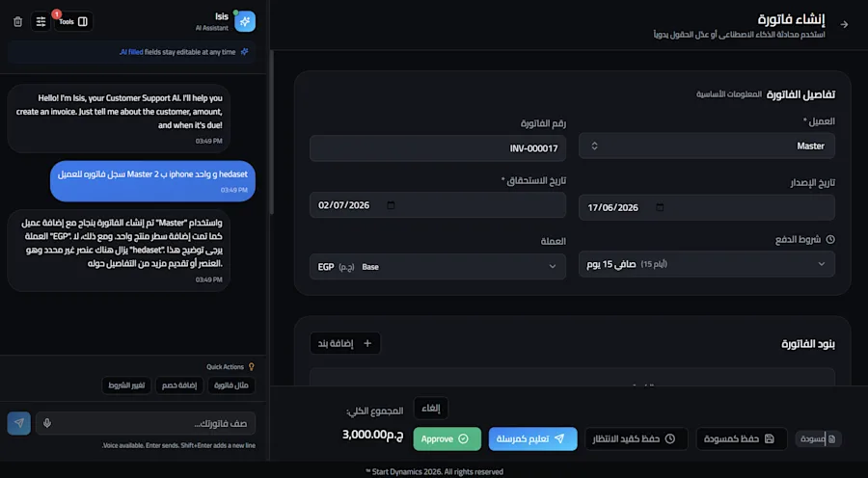Focus the صف فاتورتك chat input field
Viewport: 868px width, 478px height.
click(x=146, y=423)
